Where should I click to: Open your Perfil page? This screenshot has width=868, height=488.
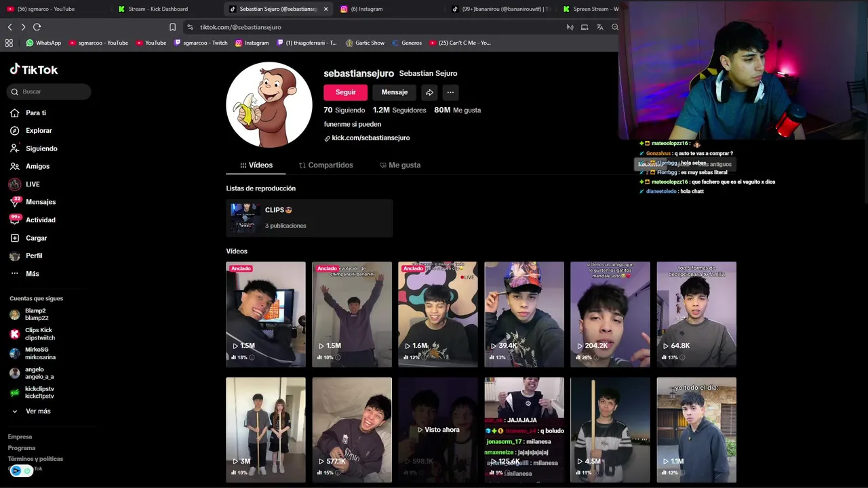(x=26, y=256)
